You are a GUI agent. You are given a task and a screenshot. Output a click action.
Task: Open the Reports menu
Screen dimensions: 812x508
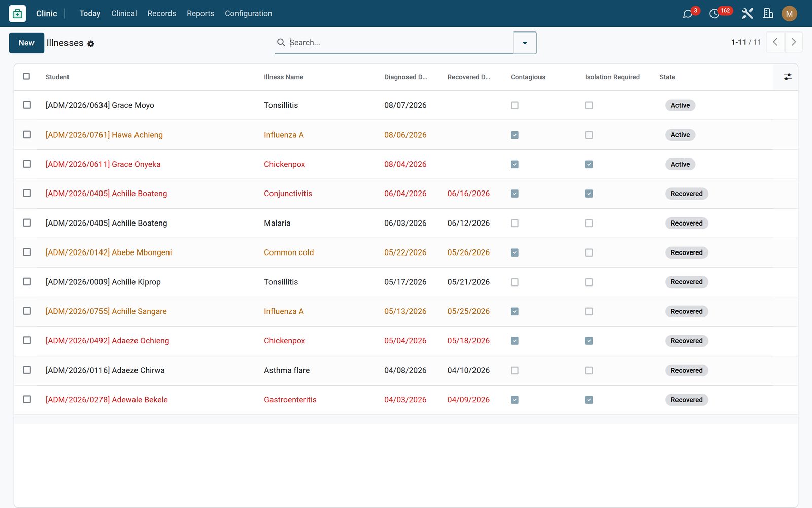point(200,14)
